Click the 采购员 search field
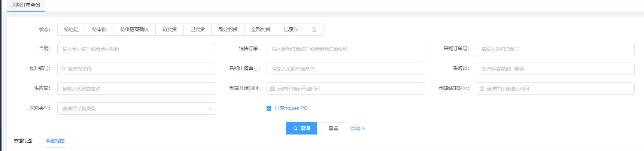The height and width of the screenshot is (151, 644). pos(555,69)
